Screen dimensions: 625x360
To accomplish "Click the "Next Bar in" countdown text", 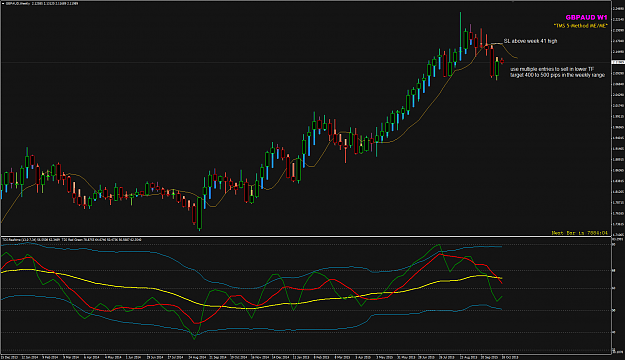I will pos(580,233).
